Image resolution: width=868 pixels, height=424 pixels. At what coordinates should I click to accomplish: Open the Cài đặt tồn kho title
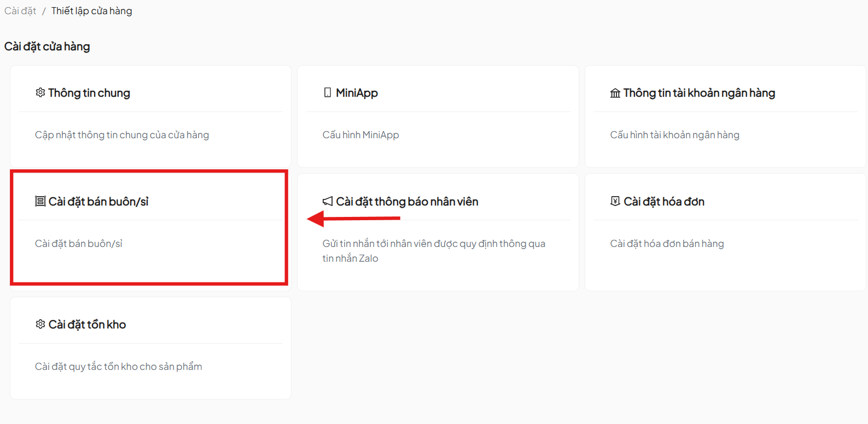87,325
